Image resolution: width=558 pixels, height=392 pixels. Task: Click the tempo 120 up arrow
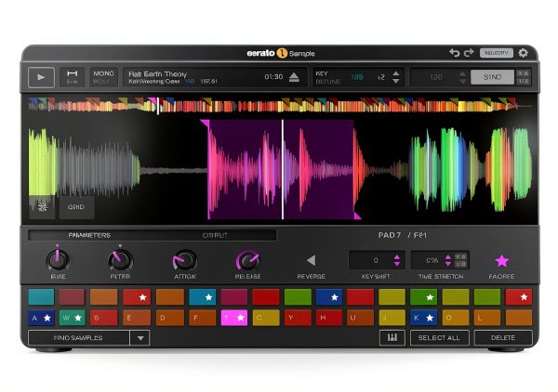[x=462, y=73]
